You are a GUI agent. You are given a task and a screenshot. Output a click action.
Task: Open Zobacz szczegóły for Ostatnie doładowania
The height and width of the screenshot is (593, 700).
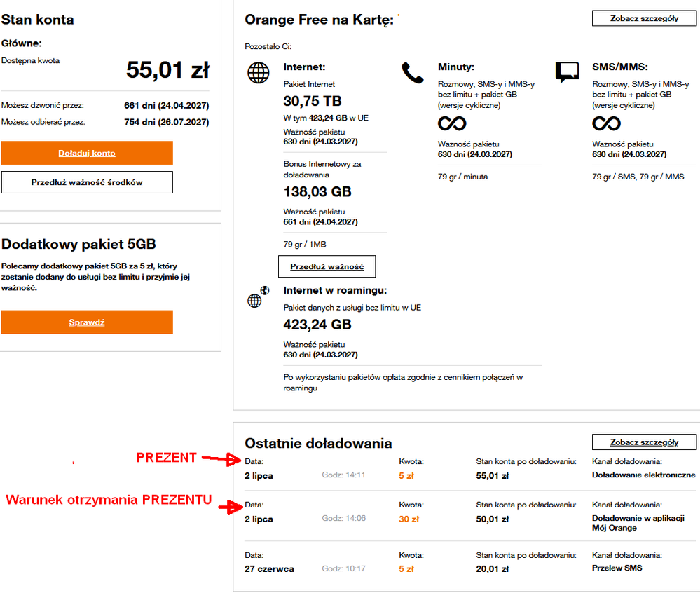pos(644,442)
